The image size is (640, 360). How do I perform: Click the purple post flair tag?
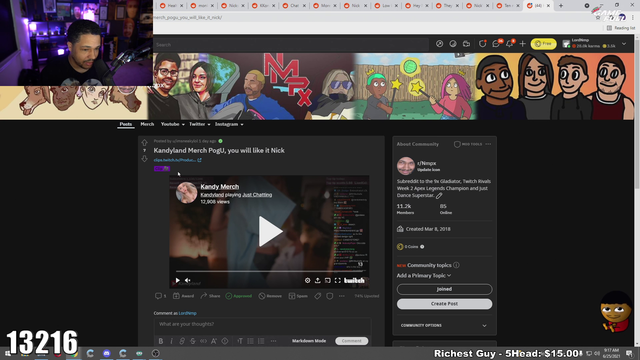coord(162,169)
